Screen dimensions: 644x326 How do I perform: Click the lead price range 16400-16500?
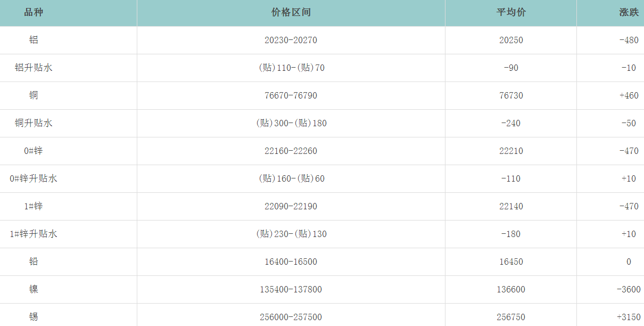(x=291, y=262)
